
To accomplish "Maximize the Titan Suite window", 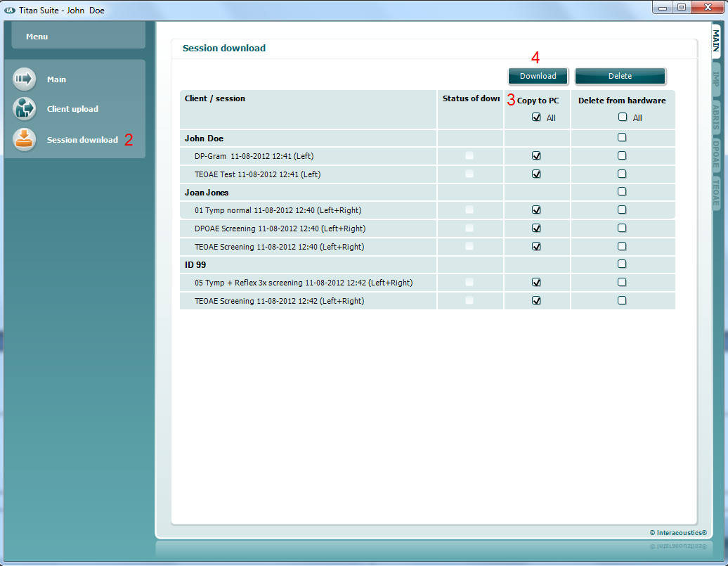I will [682, 8].
